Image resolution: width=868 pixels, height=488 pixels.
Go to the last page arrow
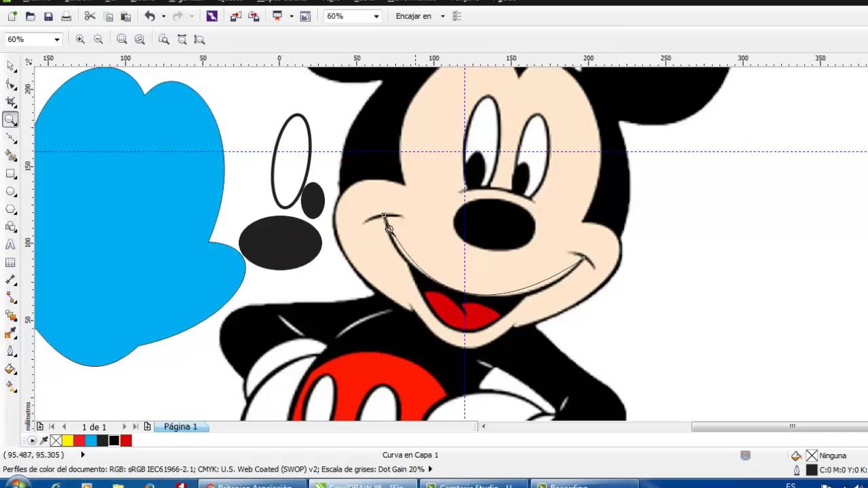click(136, 427)
